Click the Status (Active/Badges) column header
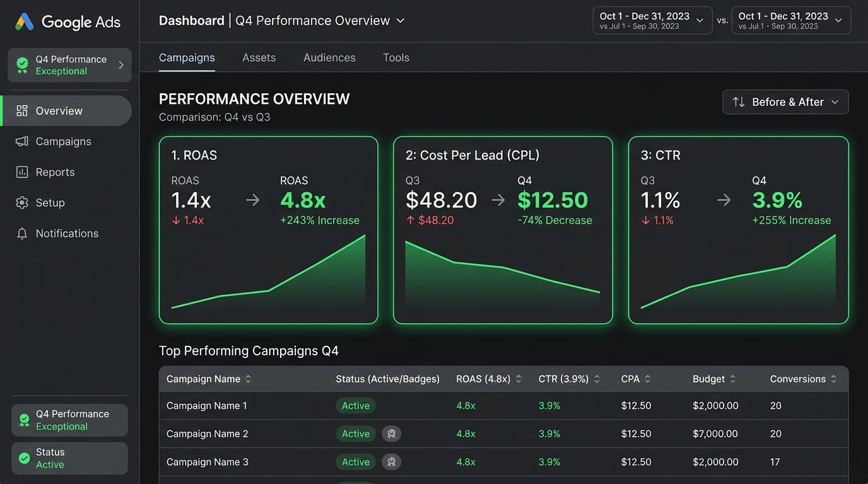This screenshot has height=484, width=868. (x=387, y=379)
